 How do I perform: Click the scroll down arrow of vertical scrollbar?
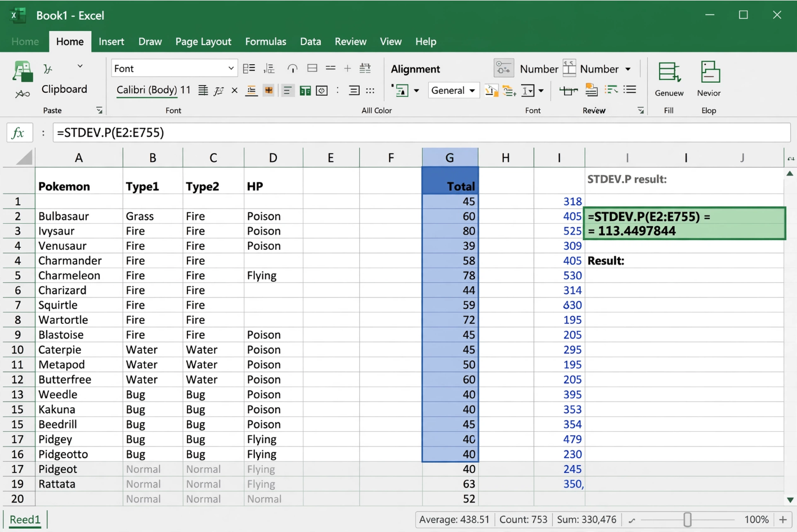(x=790, y=500)
